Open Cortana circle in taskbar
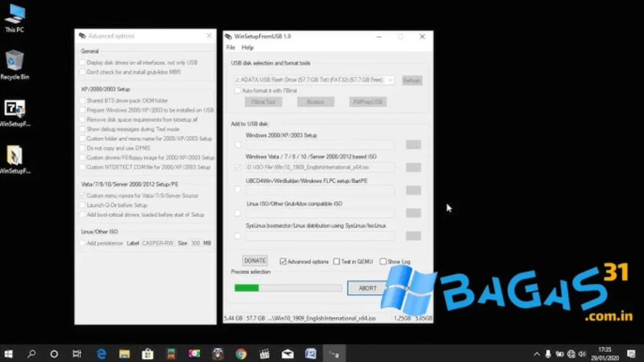This screenshot has width=644, height=362. [54, 354]
